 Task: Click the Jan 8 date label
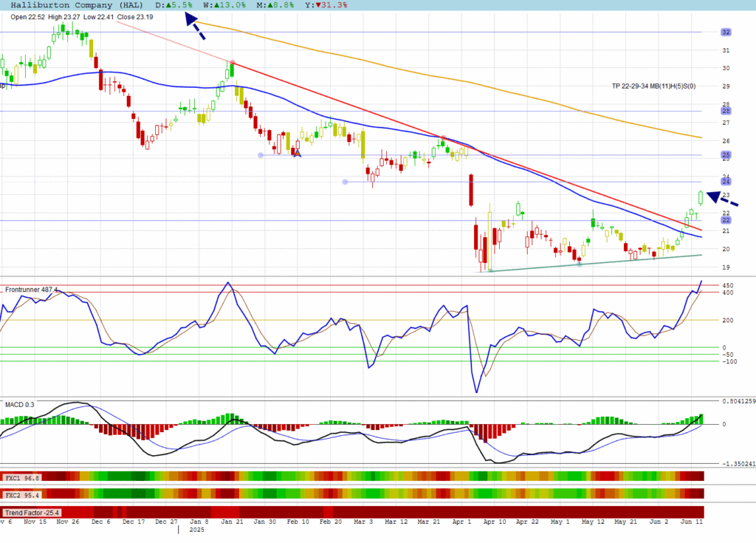coord(199,522)
